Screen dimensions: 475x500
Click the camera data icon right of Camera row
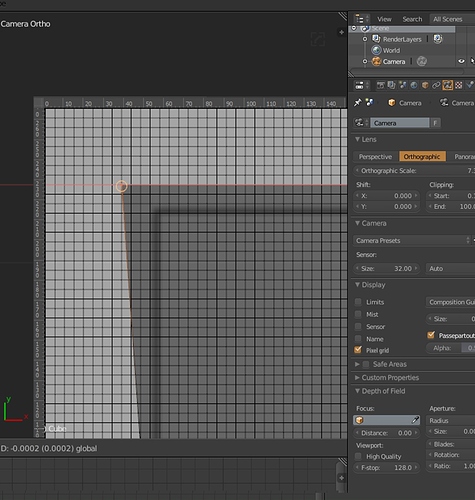(422, 61)
